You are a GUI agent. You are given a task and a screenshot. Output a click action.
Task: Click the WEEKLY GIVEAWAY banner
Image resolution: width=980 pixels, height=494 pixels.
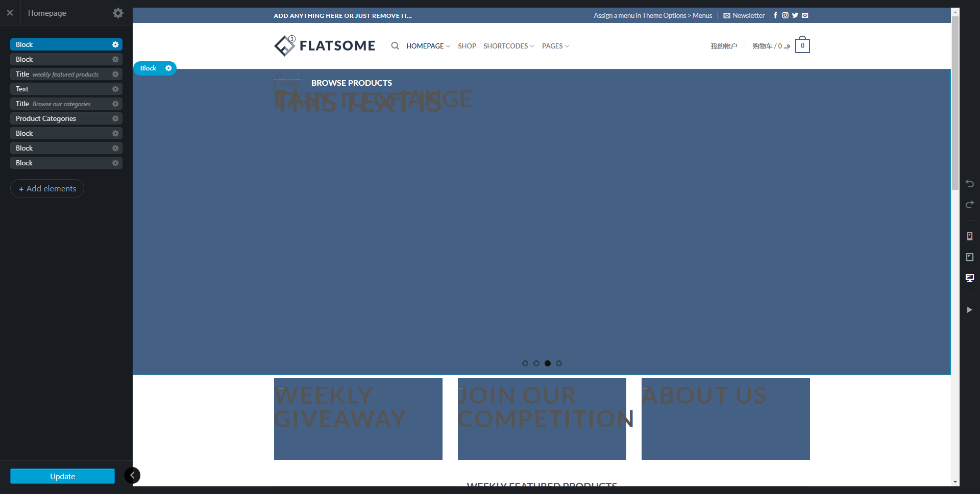pyautogui.click(x=358, y=419)
